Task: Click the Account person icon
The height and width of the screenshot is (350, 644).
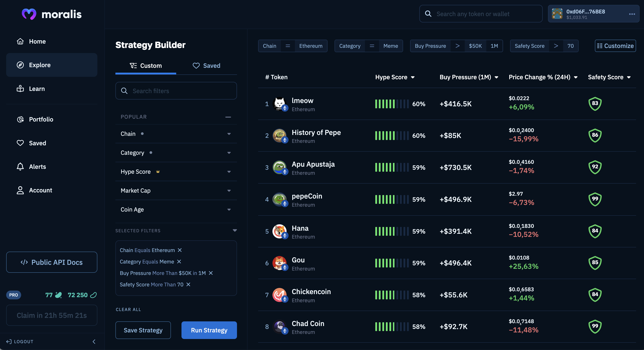Action: pyautogui.click(x=20, y=190)
